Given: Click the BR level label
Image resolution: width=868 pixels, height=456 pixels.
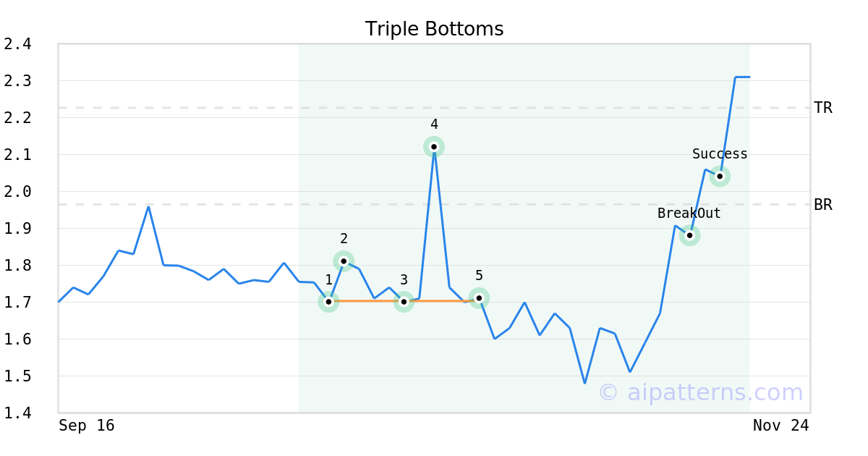Looking at the screenshot, I should 823,205.
